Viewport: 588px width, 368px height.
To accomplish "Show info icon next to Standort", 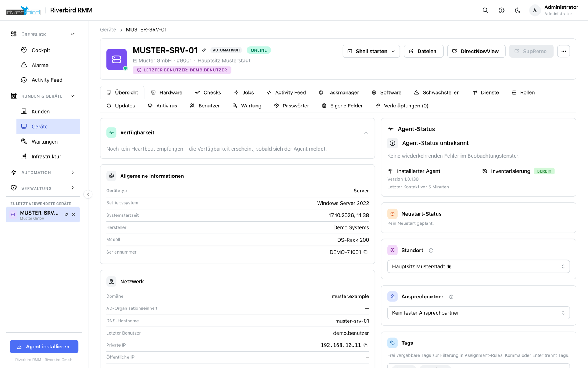I will coord(431,251).
